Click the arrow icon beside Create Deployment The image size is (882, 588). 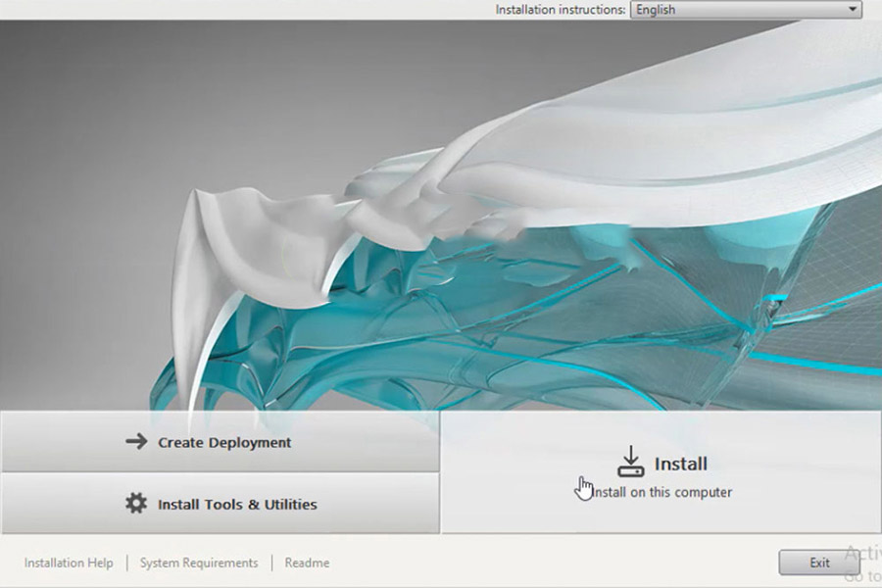(136, 442)
